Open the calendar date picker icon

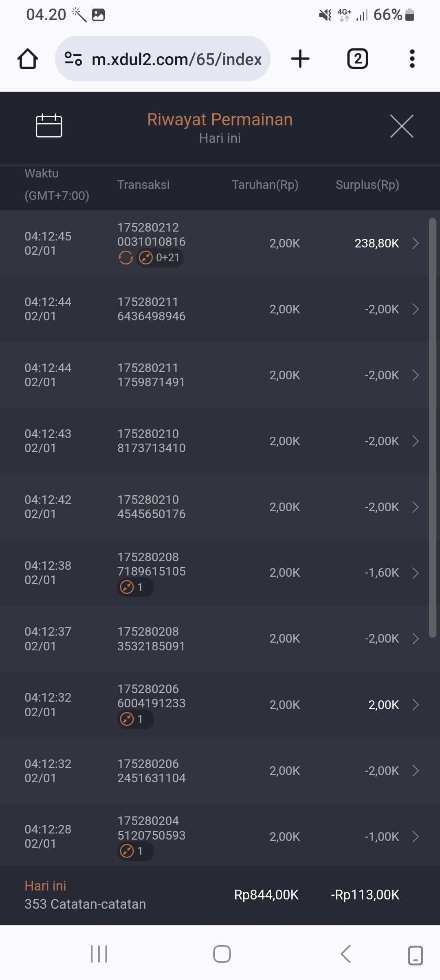[x=49, y=126]
